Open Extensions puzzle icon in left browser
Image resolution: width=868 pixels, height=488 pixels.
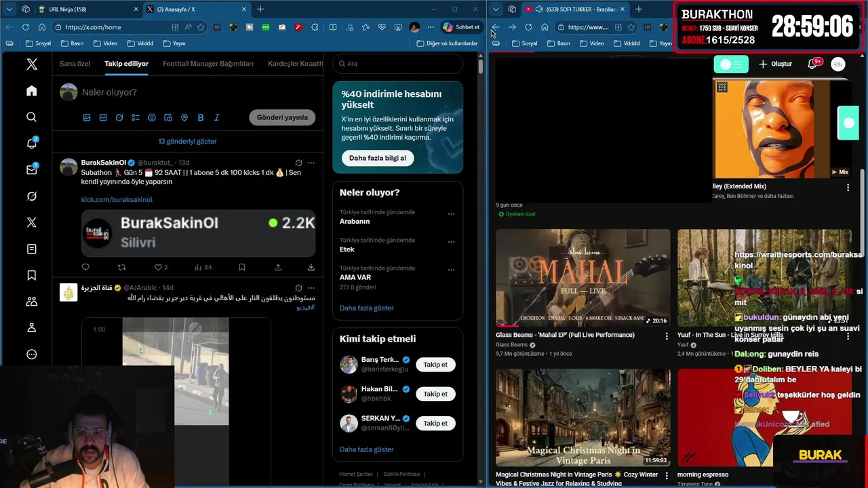(x=315, y=27)
